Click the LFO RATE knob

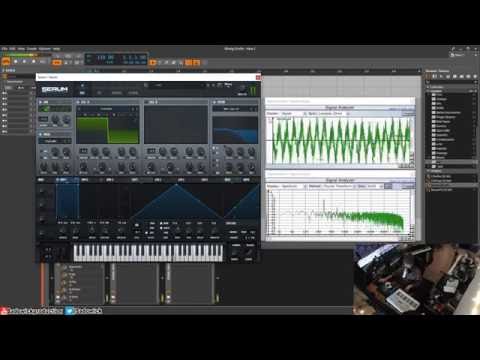[x=178, y=230]
